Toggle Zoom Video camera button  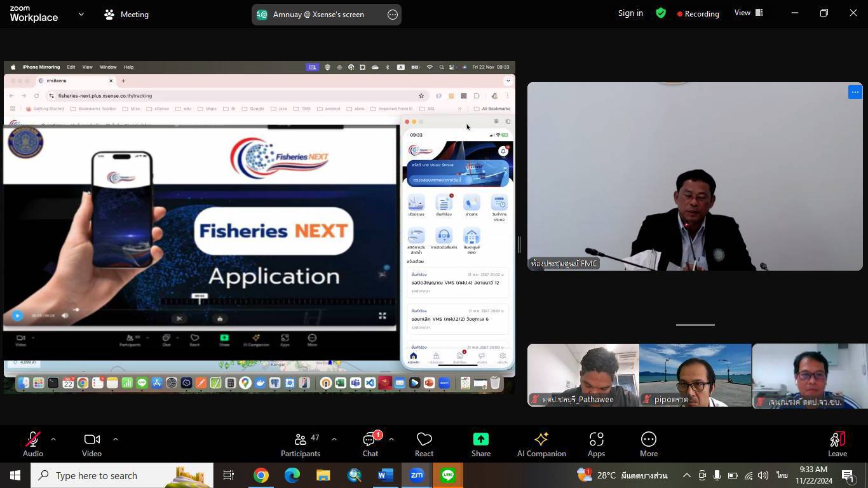(92, 444)
